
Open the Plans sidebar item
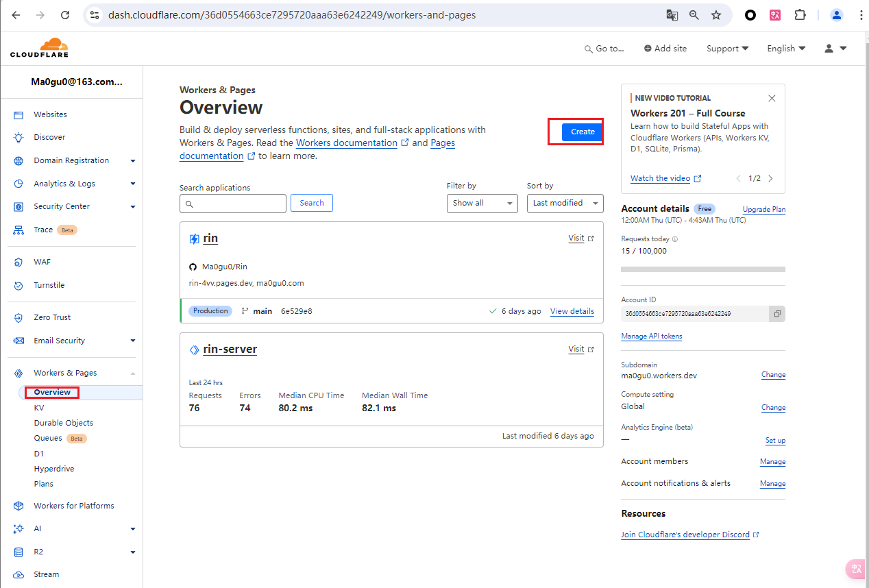44,484
